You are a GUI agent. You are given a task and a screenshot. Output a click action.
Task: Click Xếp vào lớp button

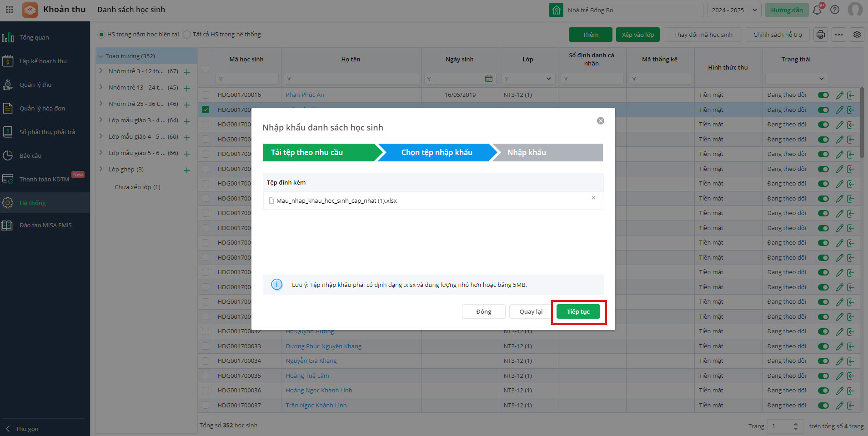pyautogui.click(x=638, y=35)
